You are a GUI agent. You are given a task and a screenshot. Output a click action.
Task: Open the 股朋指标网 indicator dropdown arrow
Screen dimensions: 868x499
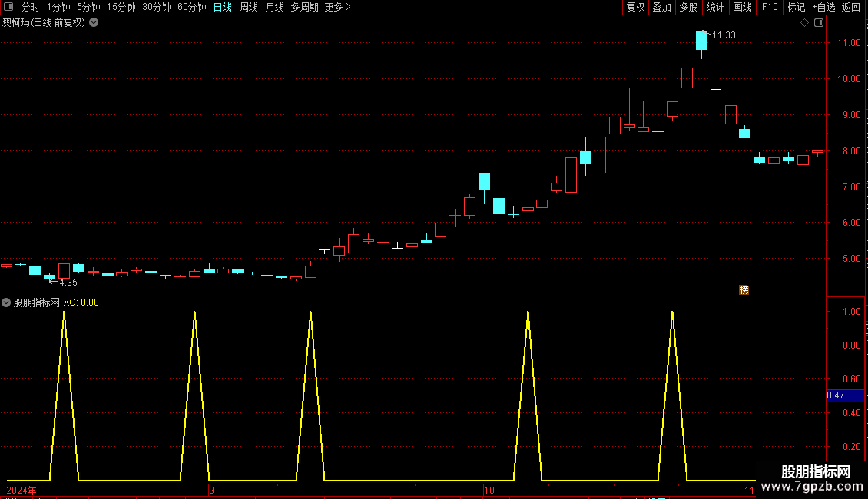(6, 302)
